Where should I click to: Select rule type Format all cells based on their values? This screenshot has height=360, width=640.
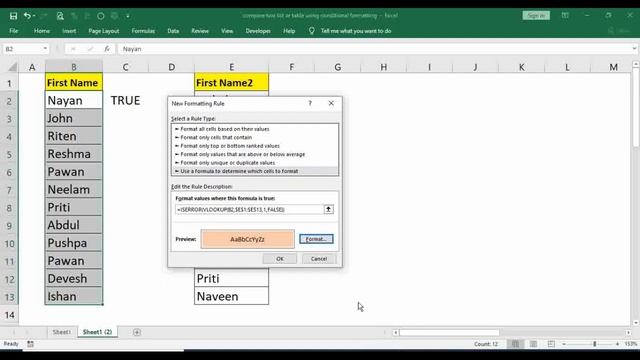click(255, 129)
